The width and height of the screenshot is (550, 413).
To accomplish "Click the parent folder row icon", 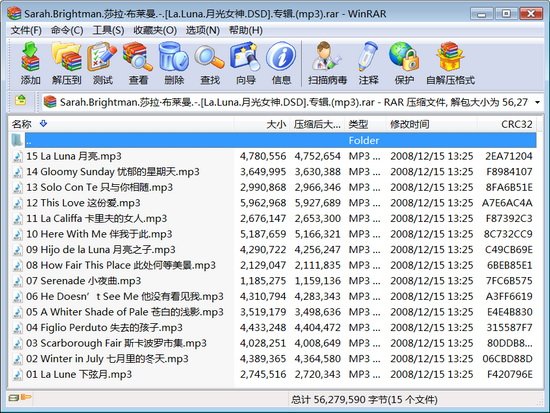I will click(x=17, y=140).
